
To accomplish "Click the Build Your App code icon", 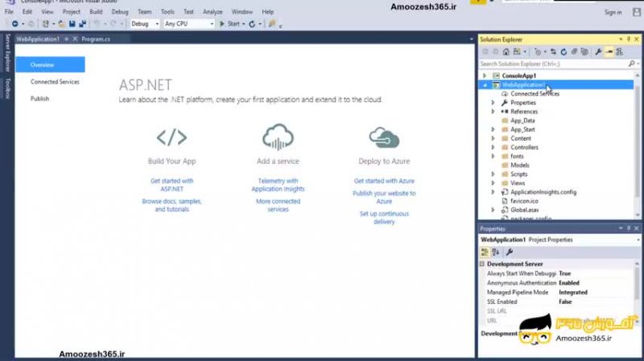I will pos(171,137).
